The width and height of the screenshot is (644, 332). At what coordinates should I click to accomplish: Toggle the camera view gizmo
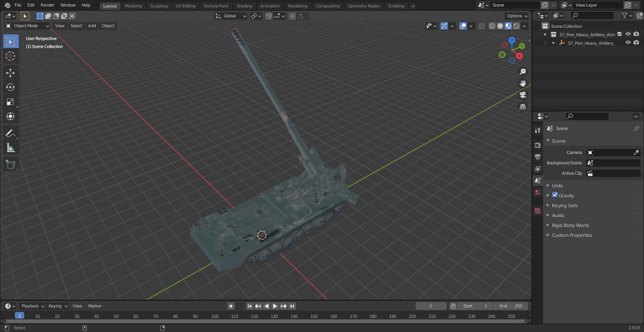(x=522, y=95)
